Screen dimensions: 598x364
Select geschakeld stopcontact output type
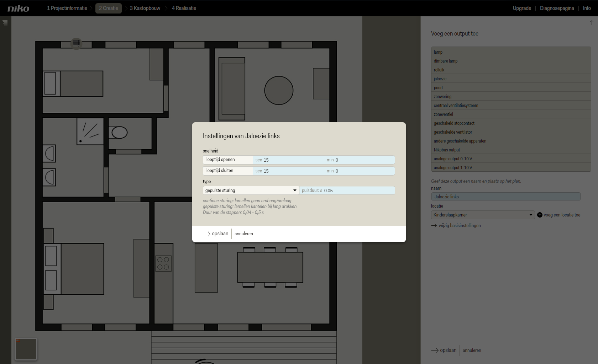(511, 123)
